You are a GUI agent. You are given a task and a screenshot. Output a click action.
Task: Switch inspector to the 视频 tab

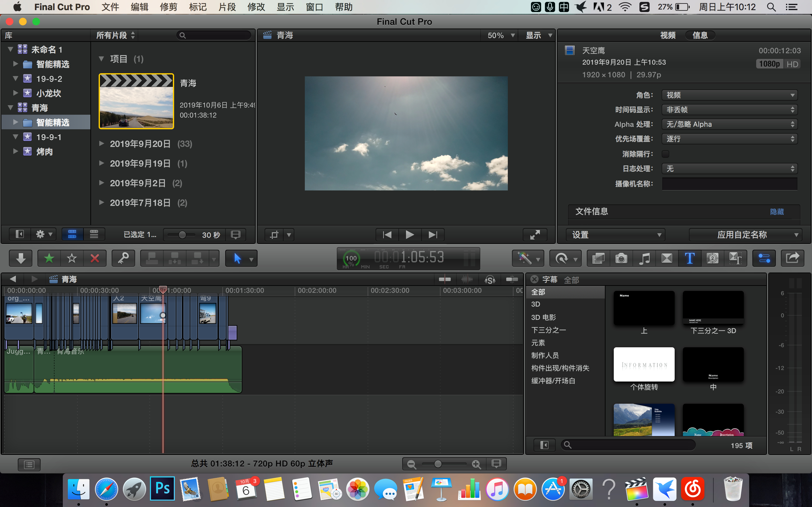(x=668, y=35)
